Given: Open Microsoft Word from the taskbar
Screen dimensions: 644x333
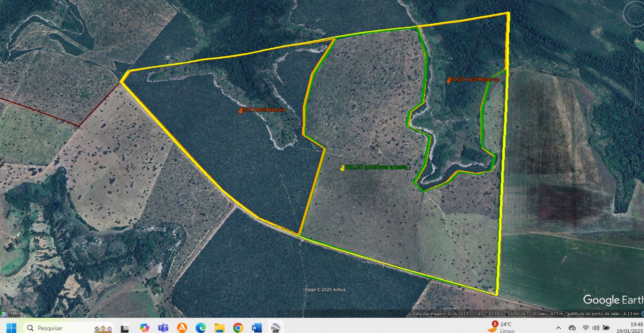Looking at the screenshot, I should pyautogui.click(x=257, y=328).
